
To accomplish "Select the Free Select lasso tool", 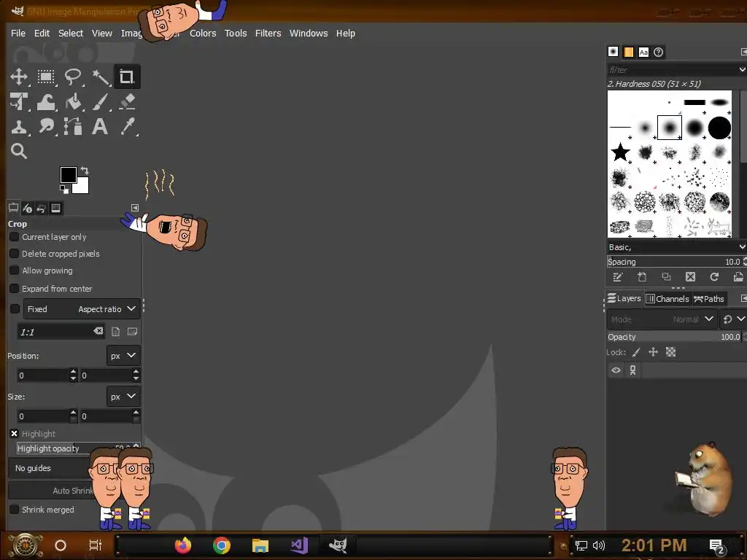I will (73, 77).
